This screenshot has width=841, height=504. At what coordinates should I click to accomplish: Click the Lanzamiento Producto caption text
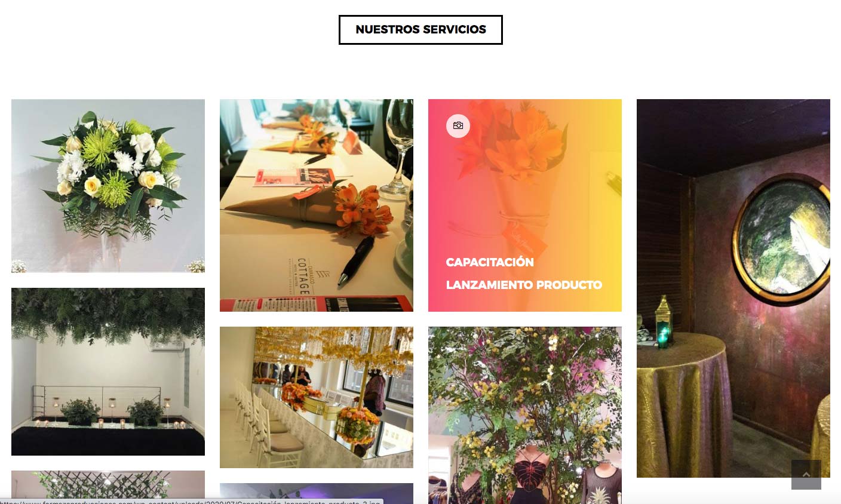coord(524,285)
